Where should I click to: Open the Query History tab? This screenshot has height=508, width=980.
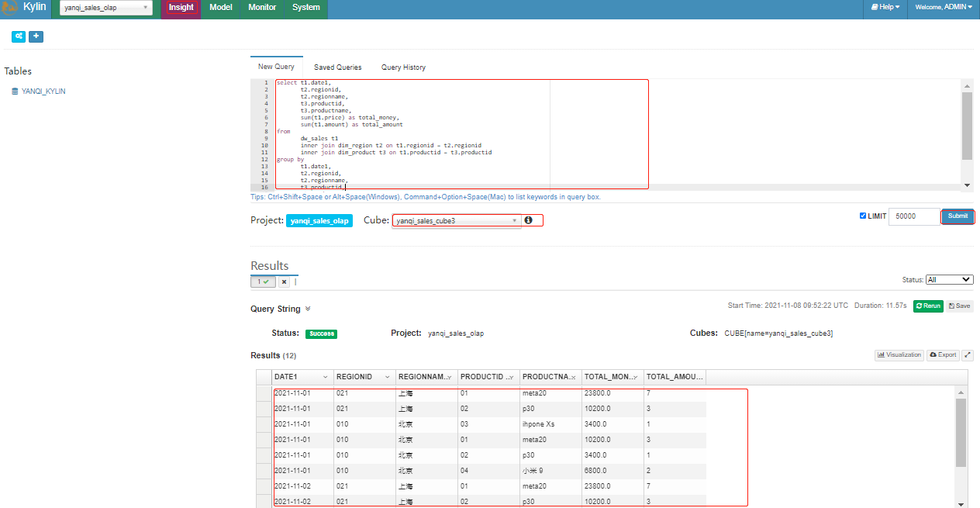[403, 67]
